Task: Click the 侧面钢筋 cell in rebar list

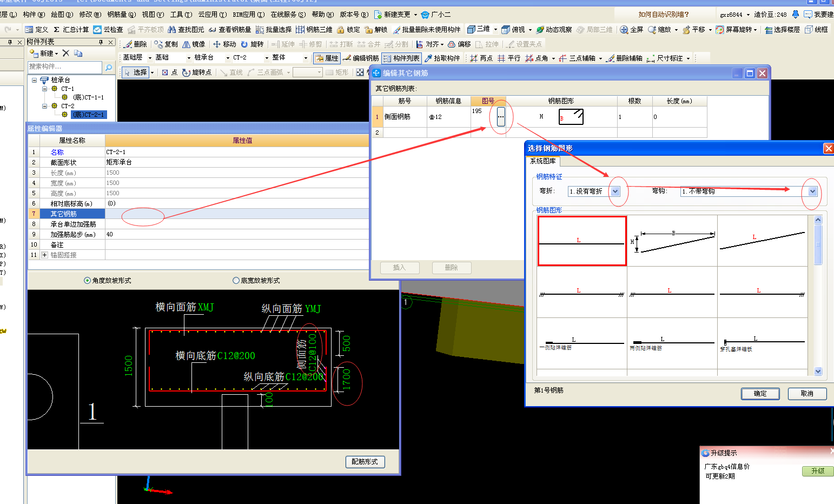Action: [405, 117]
